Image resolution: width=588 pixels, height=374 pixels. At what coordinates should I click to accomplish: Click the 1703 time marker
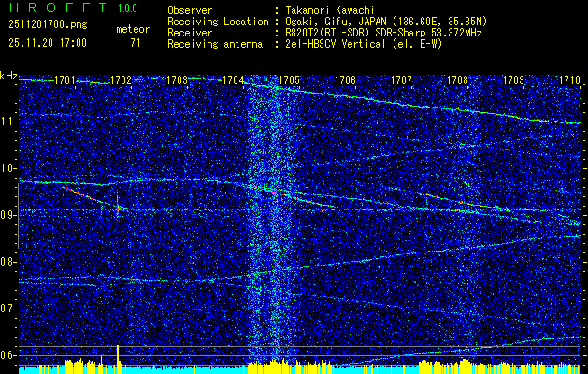177,79
